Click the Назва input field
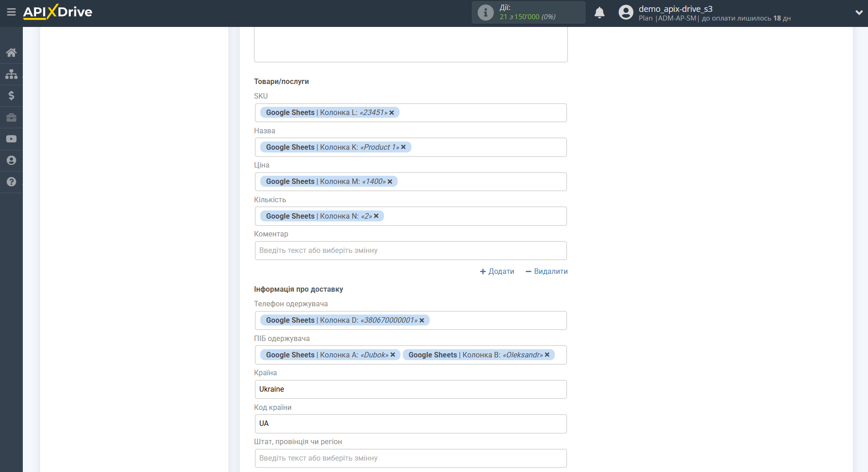 point(410,147)
